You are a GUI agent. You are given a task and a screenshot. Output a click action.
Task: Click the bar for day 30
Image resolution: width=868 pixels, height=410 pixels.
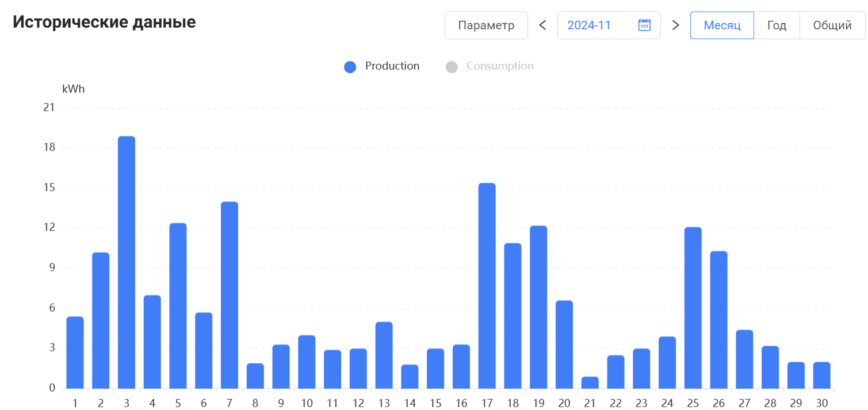pyautogui.click(x=822, y=375)
